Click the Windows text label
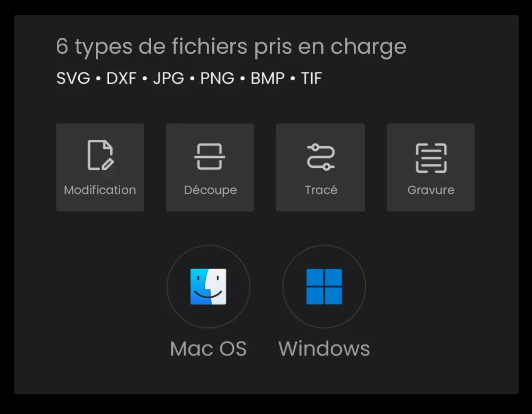532x414 pixels. pyautogui.click(x=324, y=349)
